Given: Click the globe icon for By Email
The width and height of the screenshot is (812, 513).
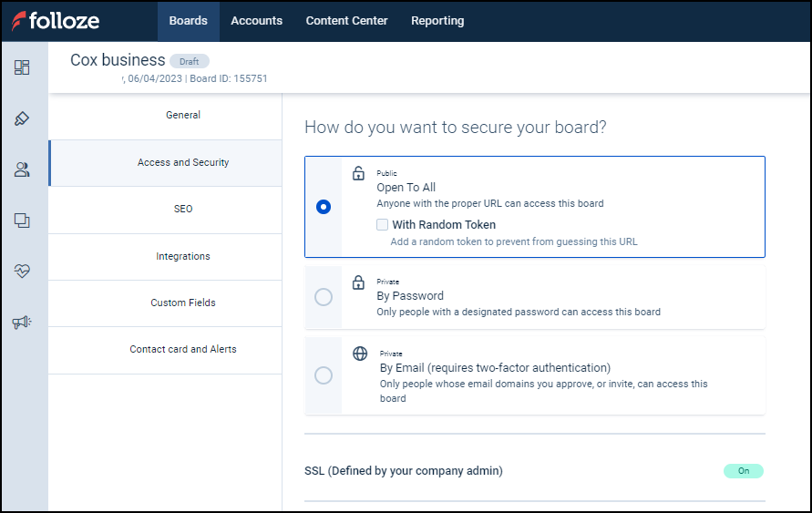Looking at the screenshot, I should [360, 354].
